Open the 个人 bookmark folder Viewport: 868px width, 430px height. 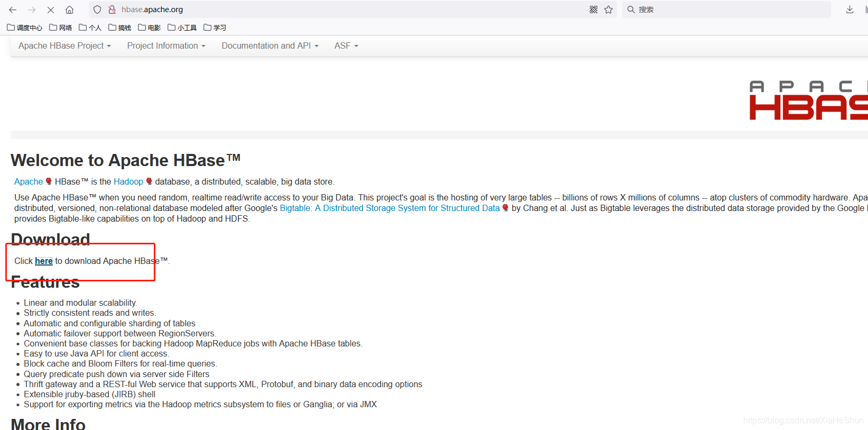90,28
